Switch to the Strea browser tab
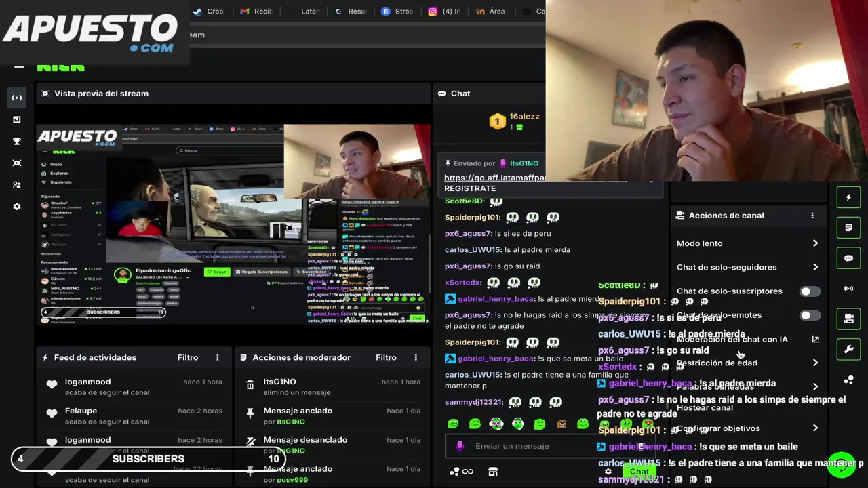This screenshot has height=488, width=868. (x=397, y=11)
